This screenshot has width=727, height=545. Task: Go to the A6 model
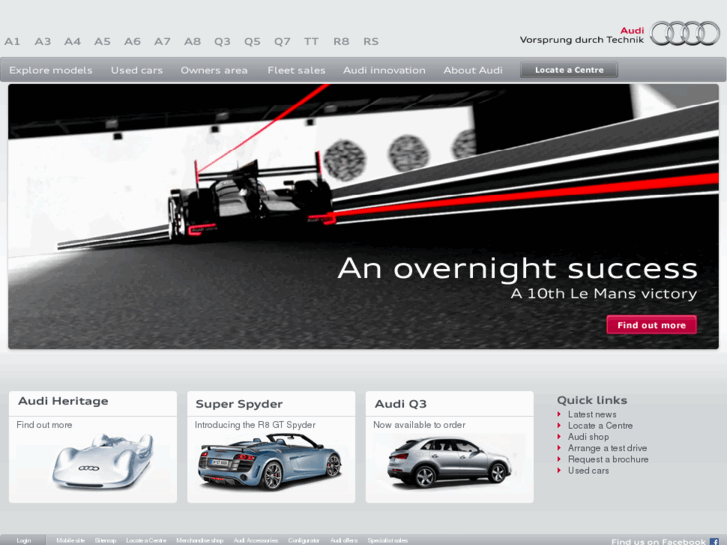pos(132,41)
